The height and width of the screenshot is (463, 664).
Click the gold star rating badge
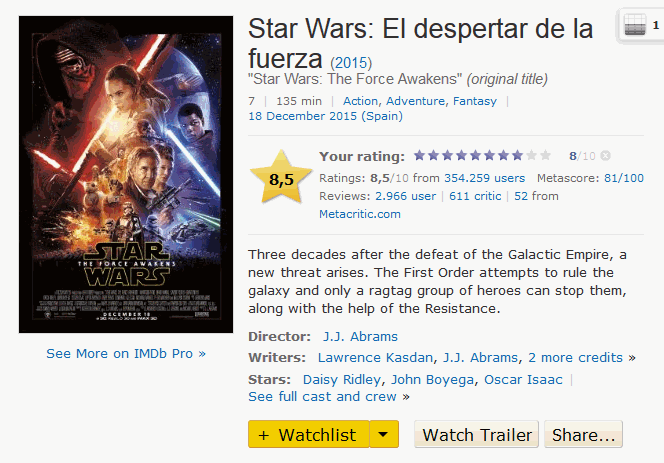tap(281, 180)
